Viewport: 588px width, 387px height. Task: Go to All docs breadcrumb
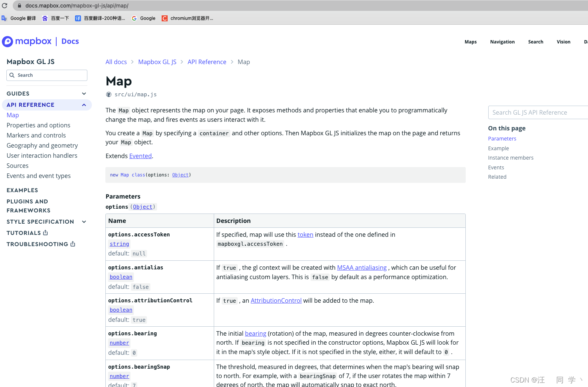(116, 62)
